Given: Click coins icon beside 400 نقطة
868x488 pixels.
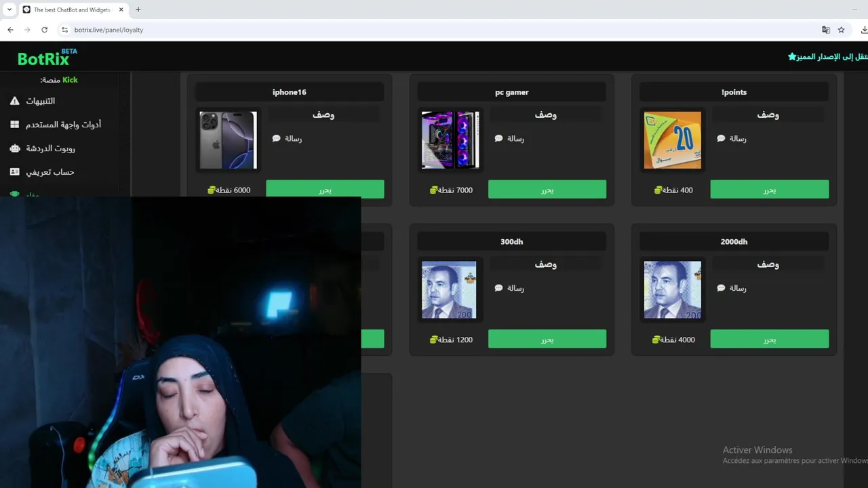Looking at the screenshot, I should (x=658, y=190).
